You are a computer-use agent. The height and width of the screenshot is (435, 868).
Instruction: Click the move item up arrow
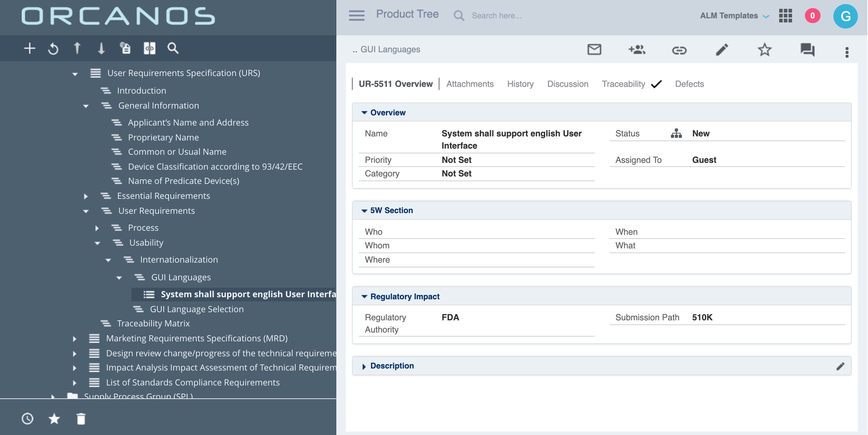77,48
